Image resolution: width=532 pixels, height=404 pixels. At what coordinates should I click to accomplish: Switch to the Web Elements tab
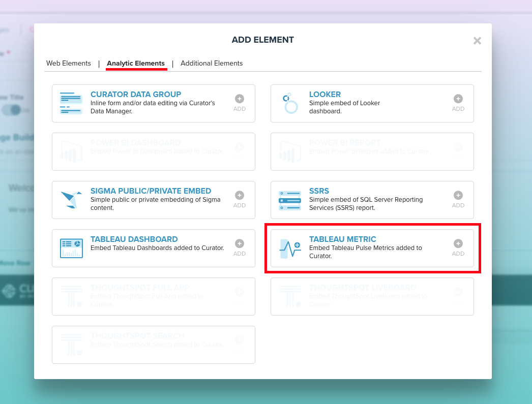point(69,64)
